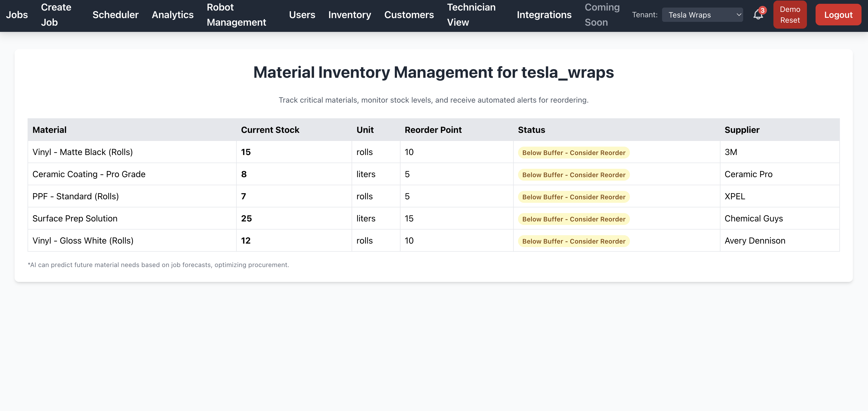Click the Tenant: label
Image resolution: width=868 pixels, height=411 pixels.
645,15
